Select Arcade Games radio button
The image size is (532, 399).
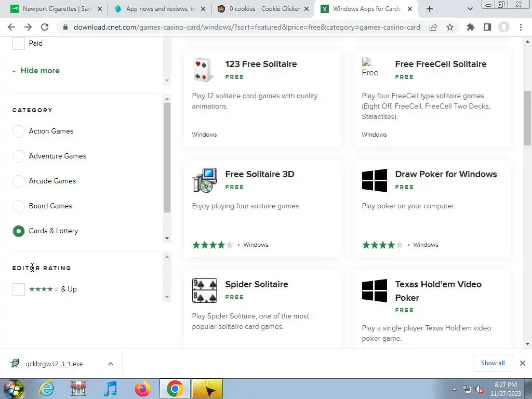[x=18, y=181]
